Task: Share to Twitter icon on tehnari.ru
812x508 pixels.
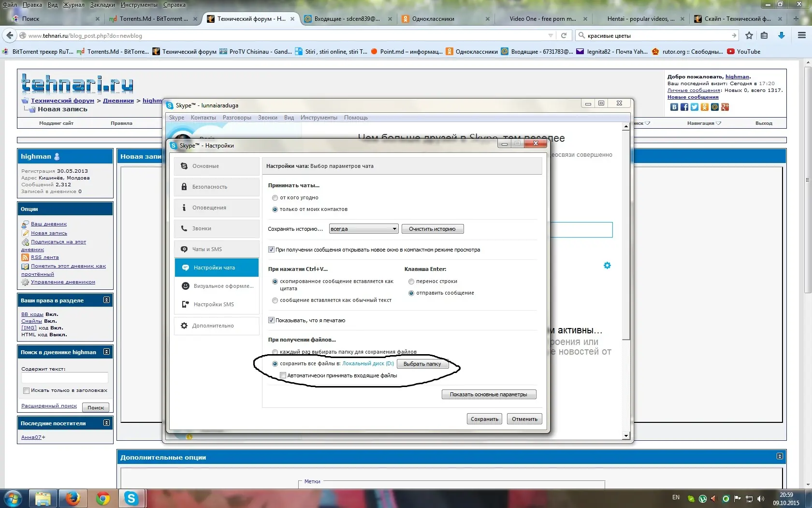Action: [x=695, y=107]
